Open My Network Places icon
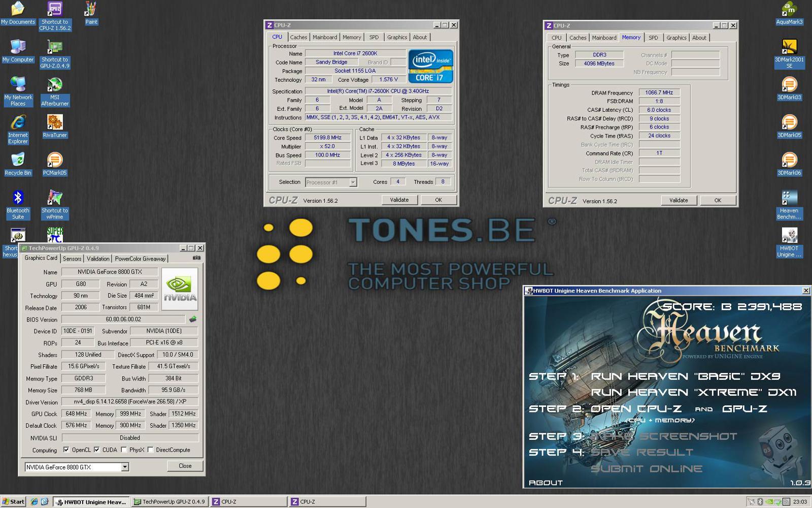The image size is (812, 508). coord(18,91)
